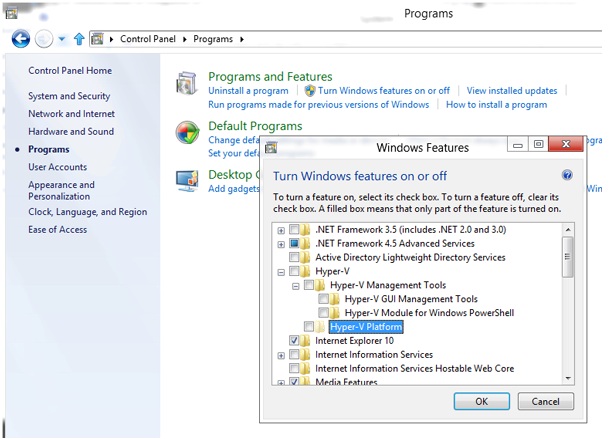616x439 pixels.
Task: Enable Active Directory Lightweight Directory Services checkbox
Action: point(294,257)
